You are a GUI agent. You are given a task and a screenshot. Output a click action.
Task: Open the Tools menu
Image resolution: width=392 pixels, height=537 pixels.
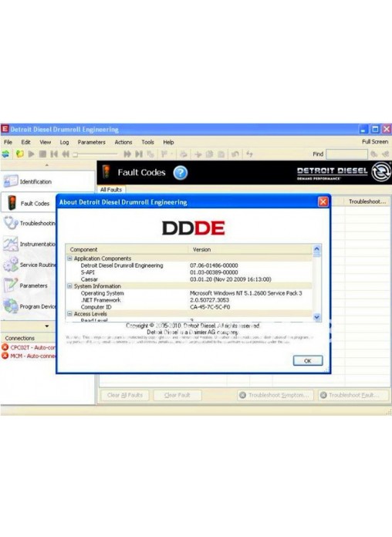tap(147, 142)
